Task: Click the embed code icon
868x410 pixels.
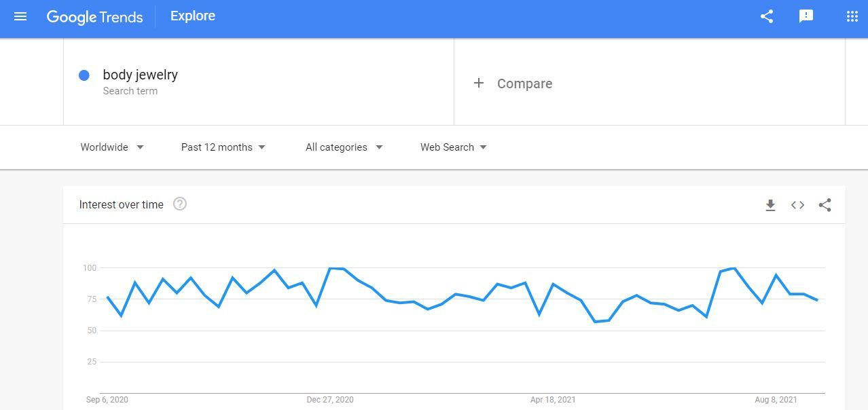Action: point(797,205)
